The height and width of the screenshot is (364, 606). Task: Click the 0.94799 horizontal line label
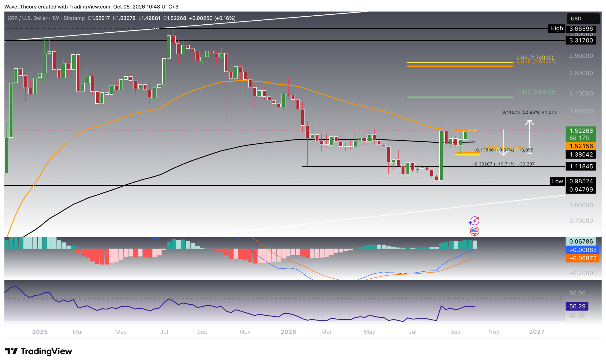pyautogui.click(x=580, y=189)
